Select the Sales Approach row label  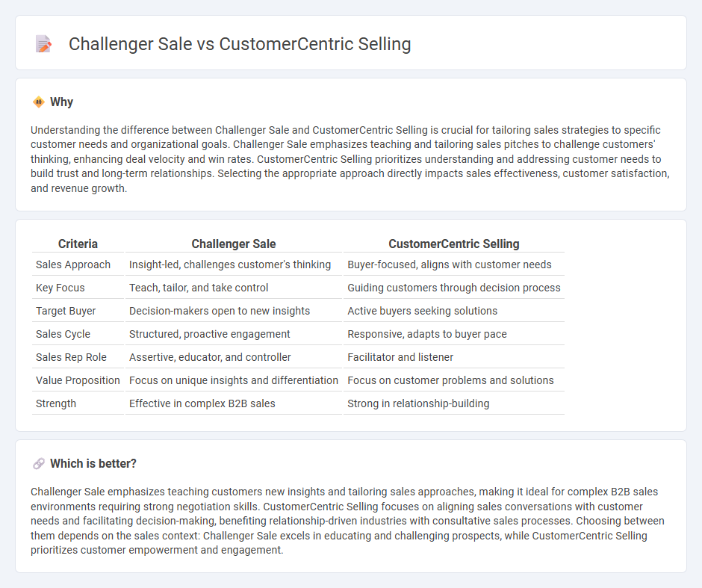pyautogui.click(x=73, y=264)
